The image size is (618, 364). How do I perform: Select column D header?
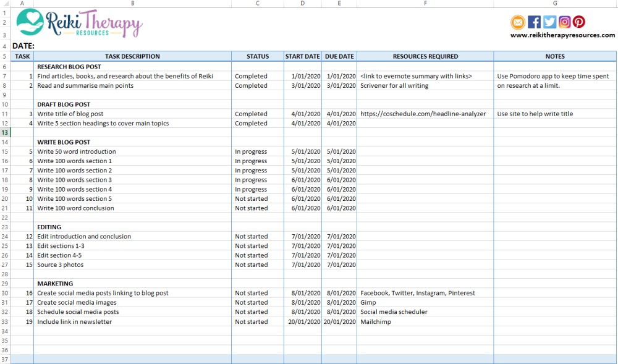click(x=302, y=4)
